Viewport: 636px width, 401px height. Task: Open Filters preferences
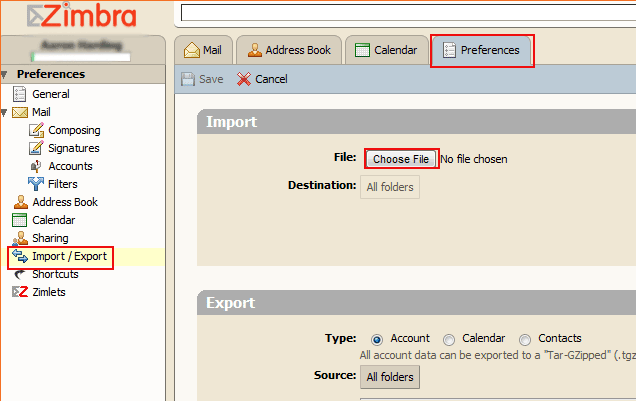[63, 184]
